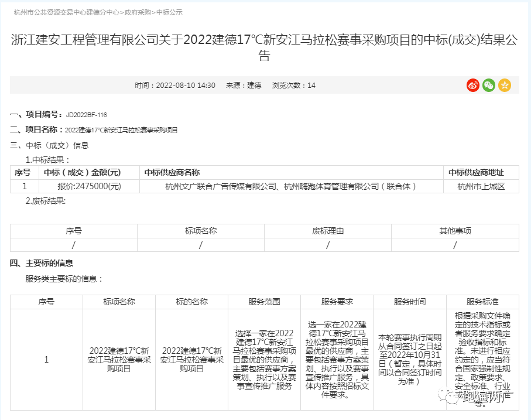
Task: Click the 服务要求 column header
Action: tap(337, 302)
